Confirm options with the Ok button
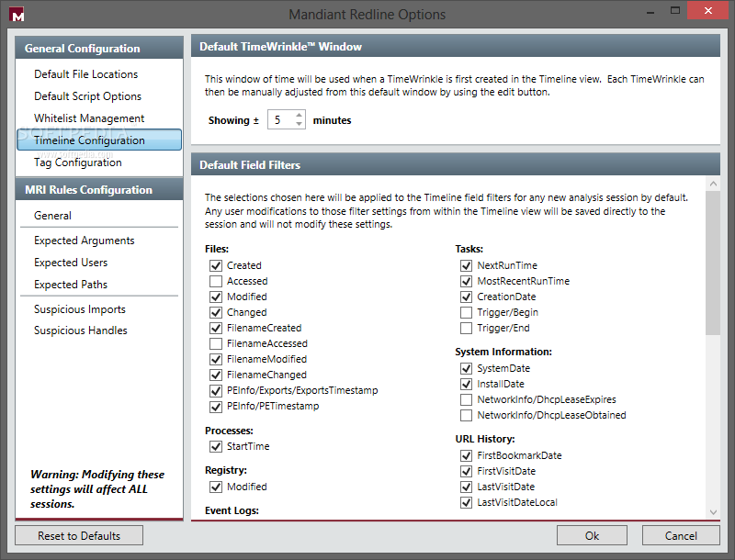 coord(592,535)
